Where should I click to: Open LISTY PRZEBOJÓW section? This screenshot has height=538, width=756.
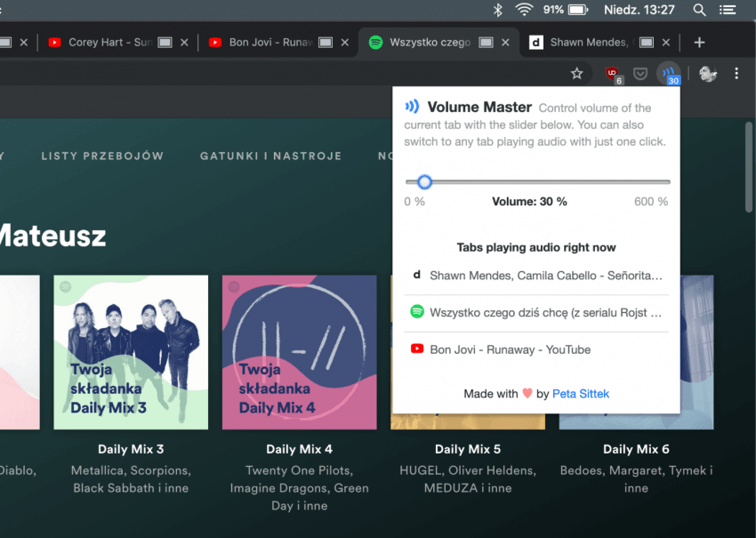tap(102, 156)
